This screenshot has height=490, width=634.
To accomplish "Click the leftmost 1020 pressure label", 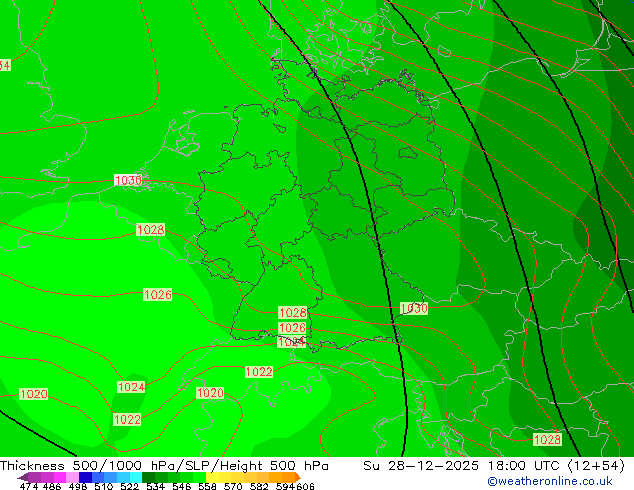I will pos(33,395).
